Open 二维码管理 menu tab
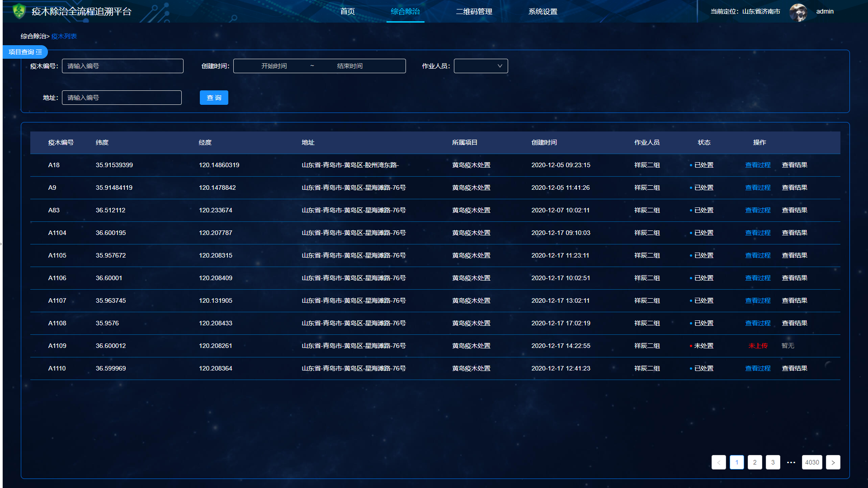The height and width of the screenshot is (488, 868). 474,11
